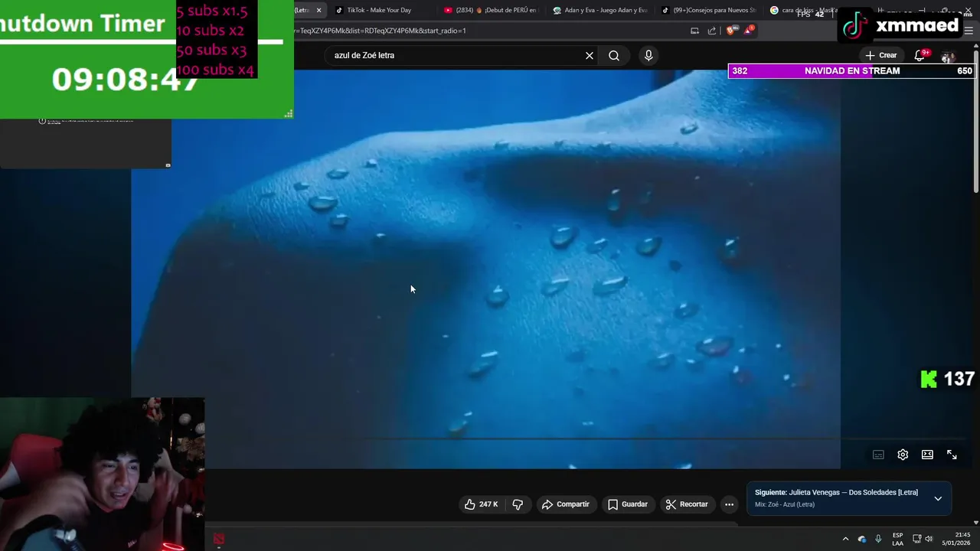Image resolution: width=980 pixels, height=551 pixels.
Task: Open the Brave shields lion icon
Action: pyautogui.click(x=733, y=31)
